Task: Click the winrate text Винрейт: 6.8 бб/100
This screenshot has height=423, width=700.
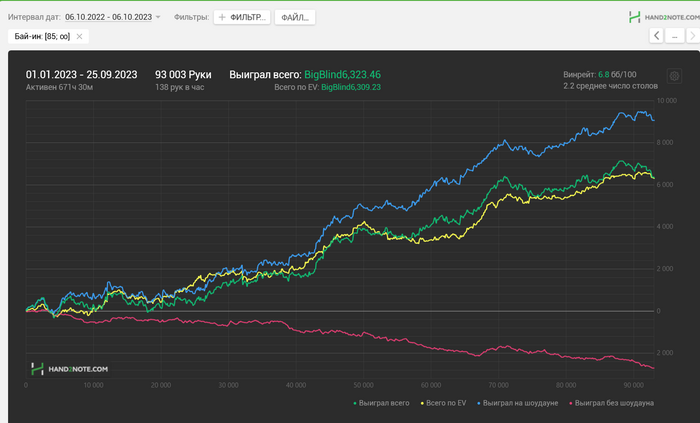Action: coord(600,75)
